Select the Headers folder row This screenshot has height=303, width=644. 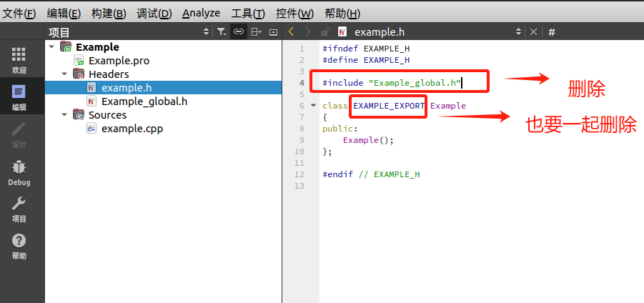click(x=164, y=74)
